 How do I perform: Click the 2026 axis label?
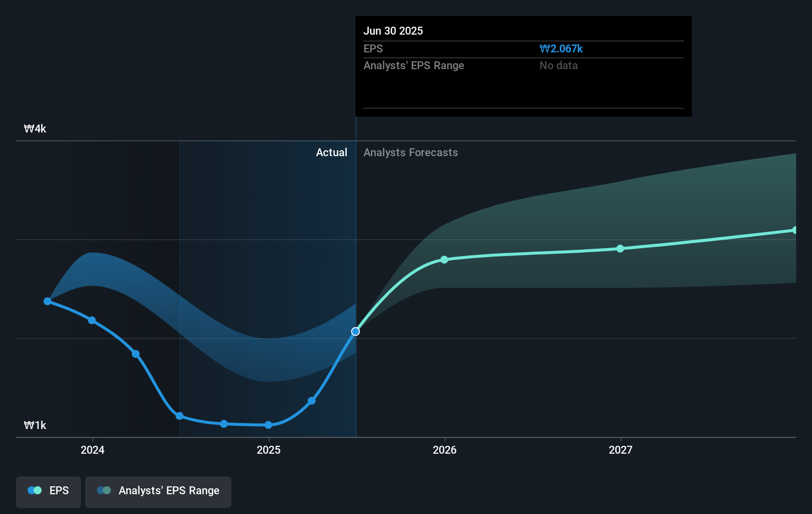[444, 450]
